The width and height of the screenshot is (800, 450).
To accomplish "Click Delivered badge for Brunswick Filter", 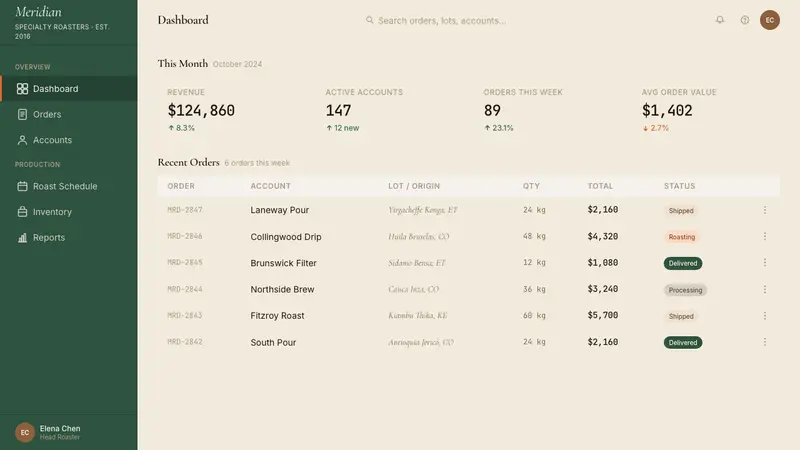I will pyautogui.click(x=683, y=263).
